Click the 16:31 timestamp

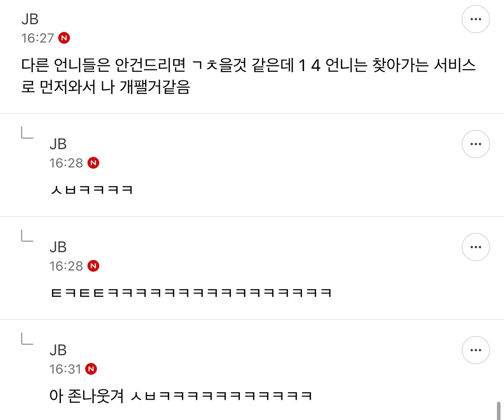[x=66, y=370]
